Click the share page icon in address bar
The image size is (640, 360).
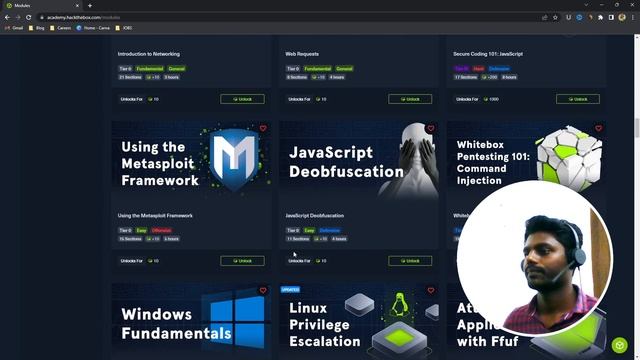[x=544, y=18]
